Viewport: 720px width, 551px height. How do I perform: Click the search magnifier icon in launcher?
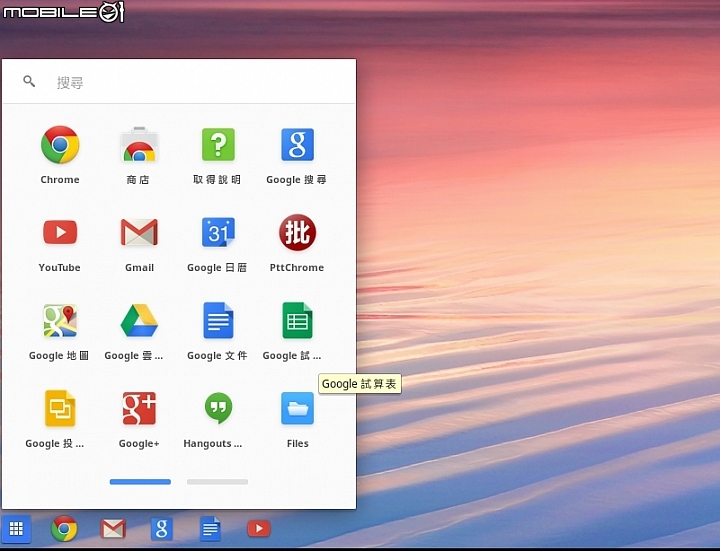(29, 82)
